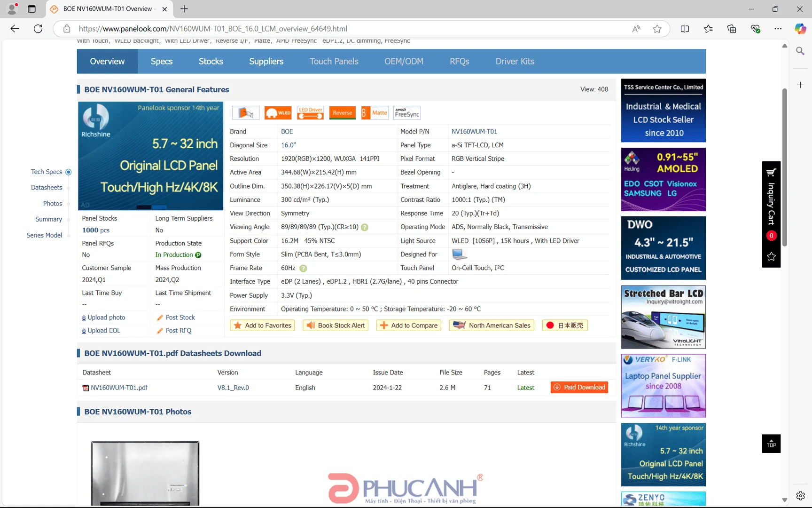This screenshot has width=812, height=508.
Task: Click the page vertical scrollbar thumb
Action: tap(784, 167)
